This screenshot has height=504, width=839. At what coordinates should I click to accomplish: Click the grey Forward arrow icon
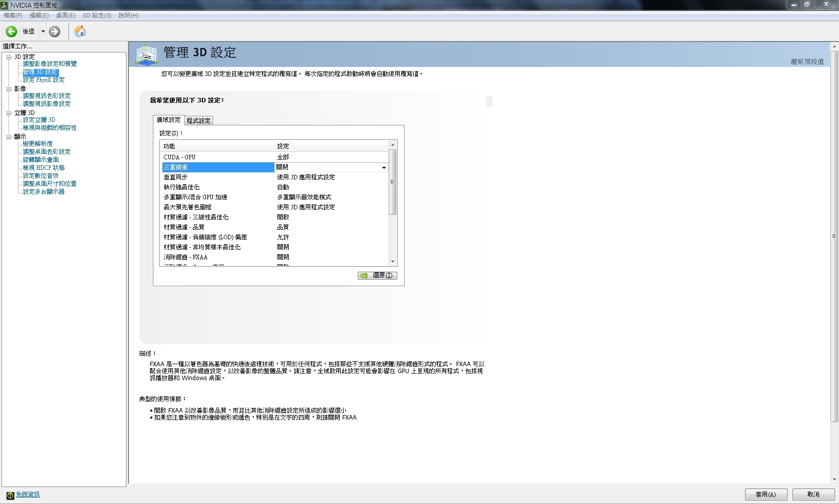click(54, 31)
